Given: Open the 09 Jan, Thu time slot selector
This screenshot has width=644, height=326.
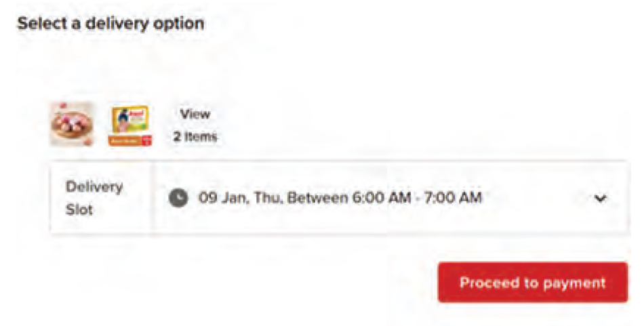Looking at the screenshot, I should [339, 198].
